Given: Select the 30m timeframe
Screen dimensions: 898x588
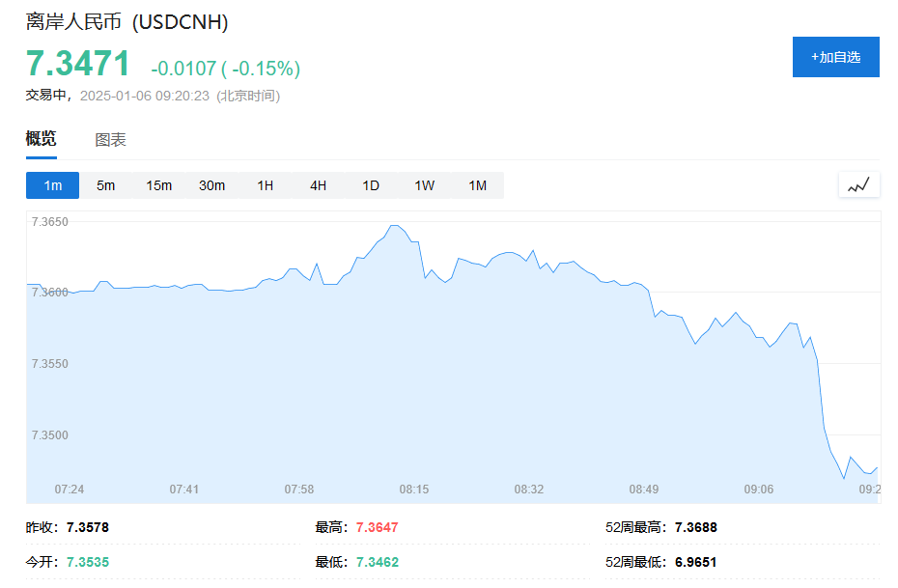Looking at the screenshot, I should (211, 185).
